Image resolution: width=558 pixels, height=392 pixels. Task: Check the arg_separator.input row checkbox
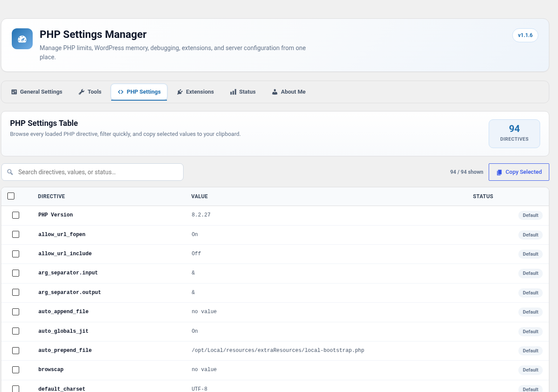[16, 273]
